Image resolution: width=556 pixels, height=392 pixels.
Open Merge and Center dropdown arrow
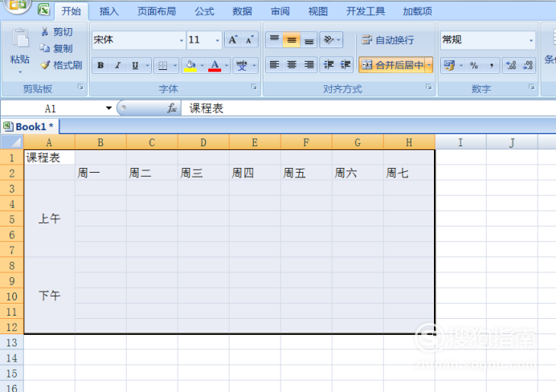pos(429,65)
